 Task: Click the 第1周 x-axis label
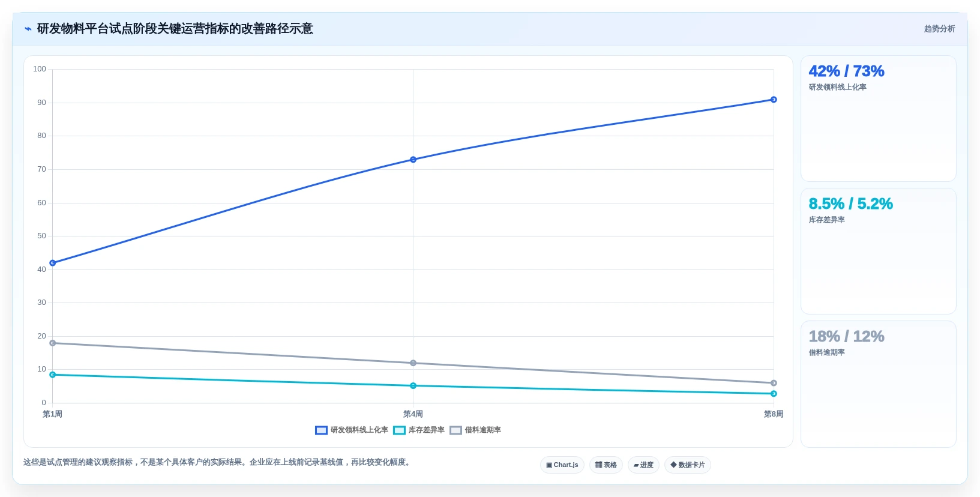(52, 414)
